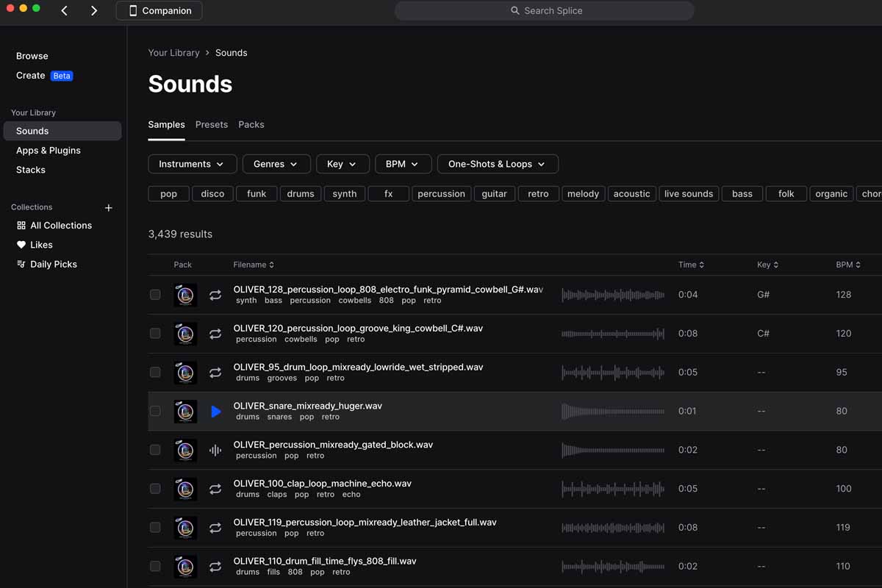Click the Search Splice field

click(544, 10)
